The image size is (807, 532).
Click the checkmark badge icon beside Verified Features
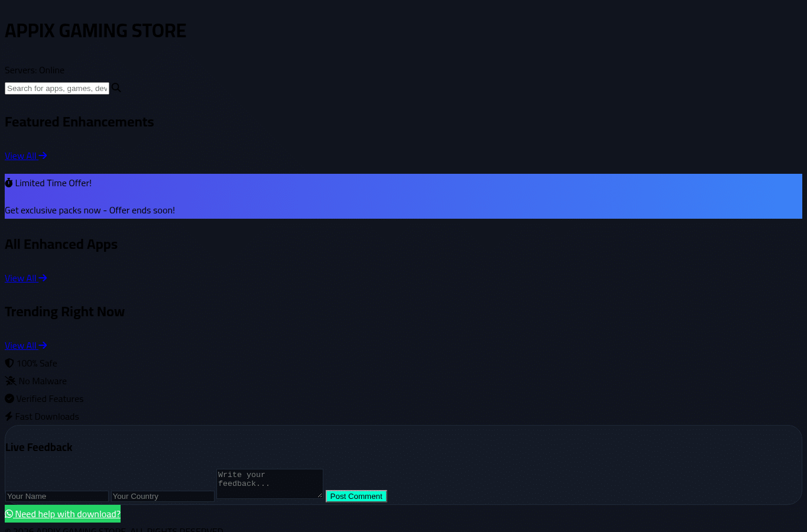(x=9, y=398)
